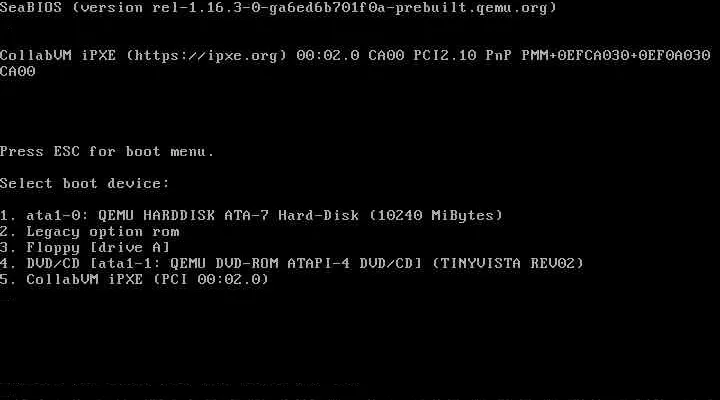Choose Legacy option rom boot entry
Image resolution: width=720 pixels, height=400 pixels.
(90, 231)
